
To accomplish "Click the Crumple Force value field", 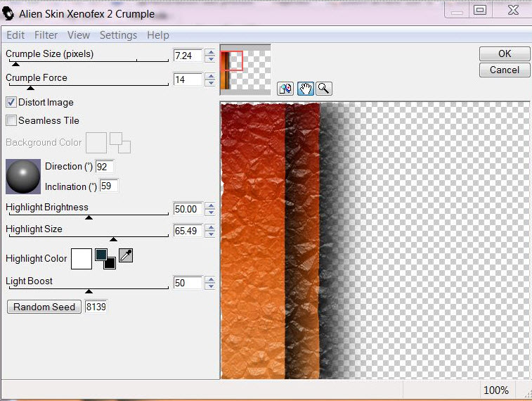I will (188, 79).
